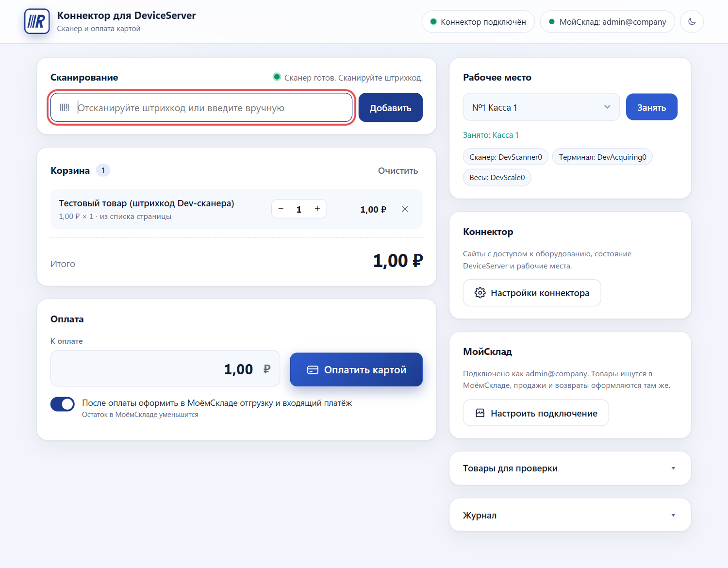Click the Весы: DevScale0 chip
Viewport: 728px width, 568px height.
497,177
